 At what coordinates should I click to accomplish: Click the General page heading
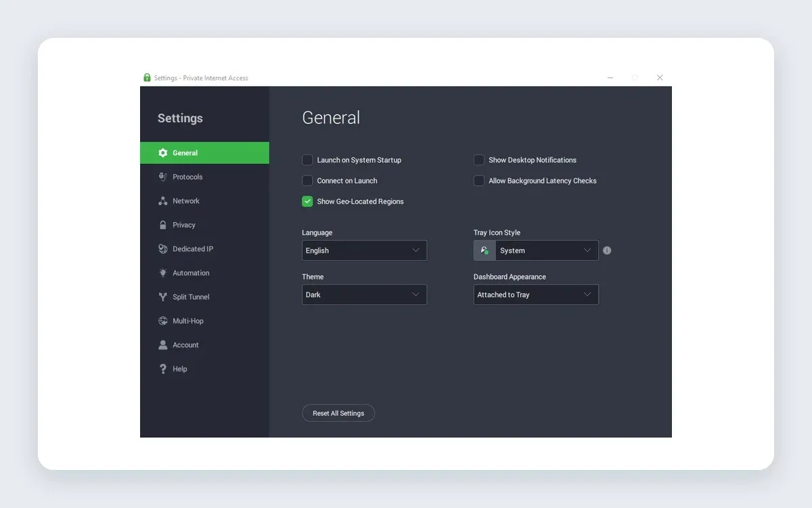pyautogui.click(x=331, y=118)
